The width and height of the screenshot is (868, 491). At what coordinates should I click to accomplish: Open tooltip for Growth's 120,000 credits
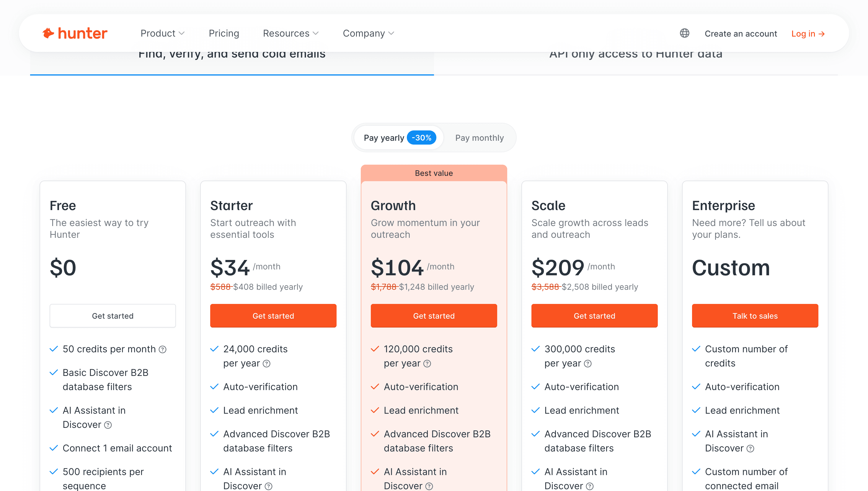pyautogui.click(x=428, y=364)
